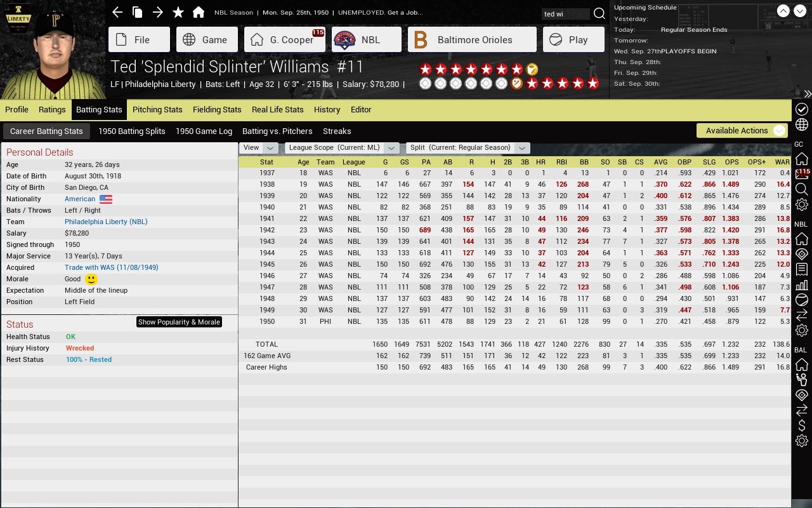Expand the Split Regular Season dropdown
812x508 pixels.
468,147
